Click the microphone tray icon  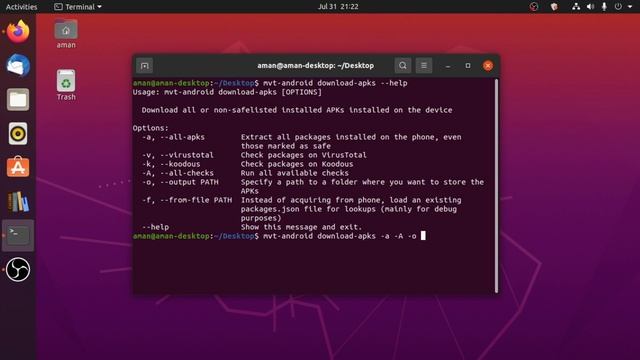coord(604,7)
